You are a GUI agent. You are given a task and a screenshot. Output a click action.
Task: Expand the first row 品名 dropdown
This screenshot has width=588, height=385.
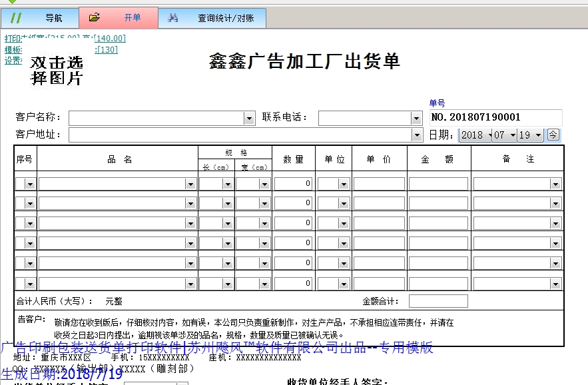pos(190,183)
